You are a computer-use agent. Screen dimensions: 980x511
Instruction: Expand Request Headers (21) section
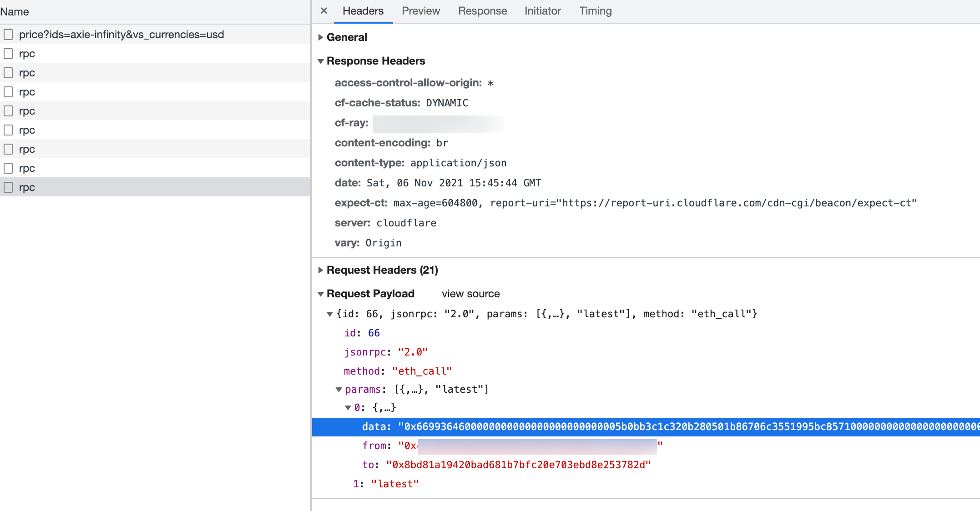click(x=321, y=270)
